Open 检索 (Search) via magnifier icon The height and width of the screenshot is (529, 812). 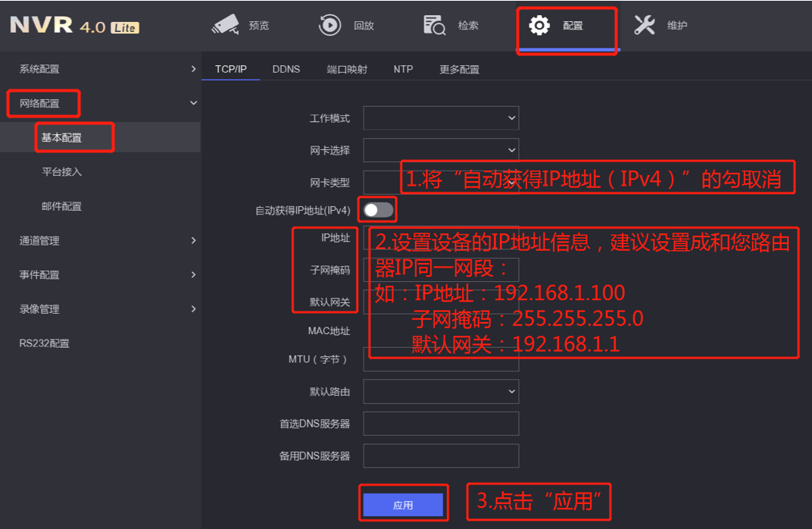[x=435, y=24]
